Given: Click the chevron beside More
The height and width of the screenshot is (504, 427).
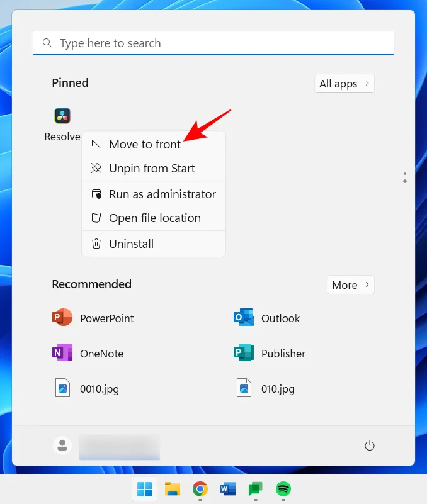Looking at the screenshot, I should pos(367,284).
